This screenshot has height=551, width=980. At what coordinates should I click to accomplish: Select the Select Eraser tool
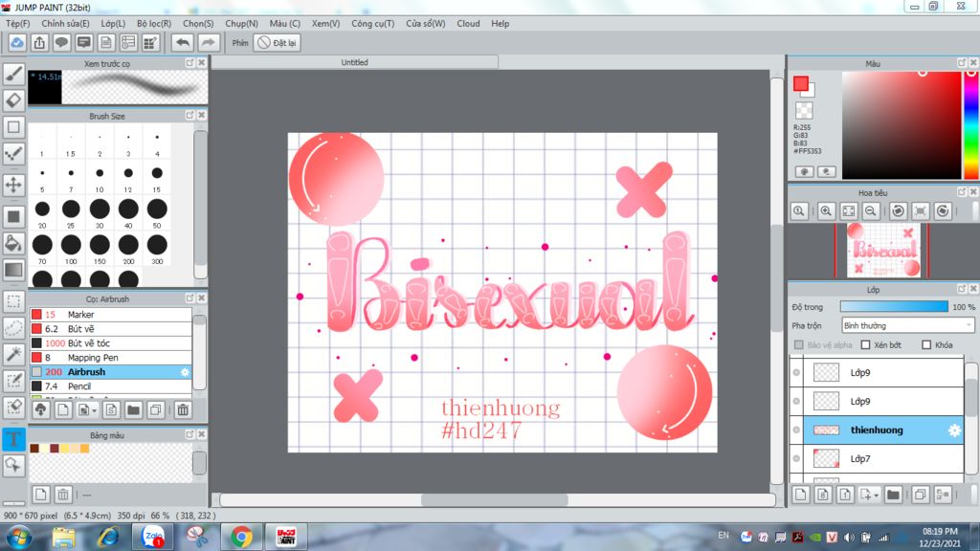pos(13,408)
